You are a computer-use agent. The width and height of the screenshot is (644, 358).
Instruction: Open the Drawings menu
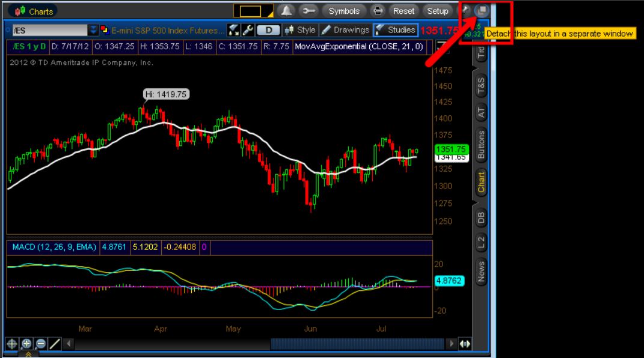pyautogui.click(x=345, y=30)
